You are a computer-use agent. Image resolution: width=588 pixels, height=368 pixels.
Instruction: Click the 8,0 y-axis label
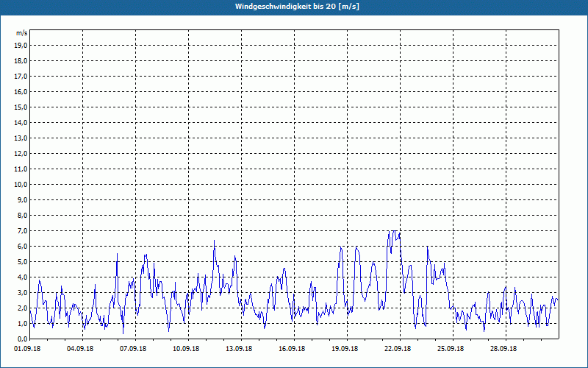tap(23, 215)
